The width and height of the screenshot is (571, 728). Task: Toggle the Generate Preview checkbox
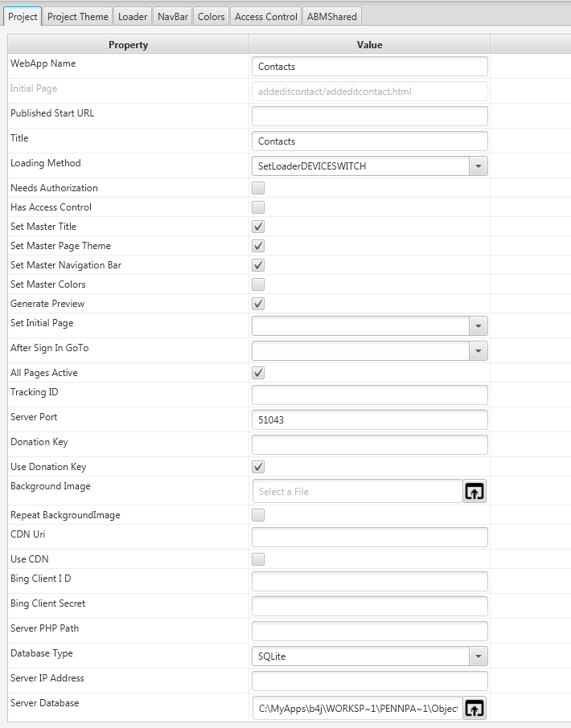(258, 304)
